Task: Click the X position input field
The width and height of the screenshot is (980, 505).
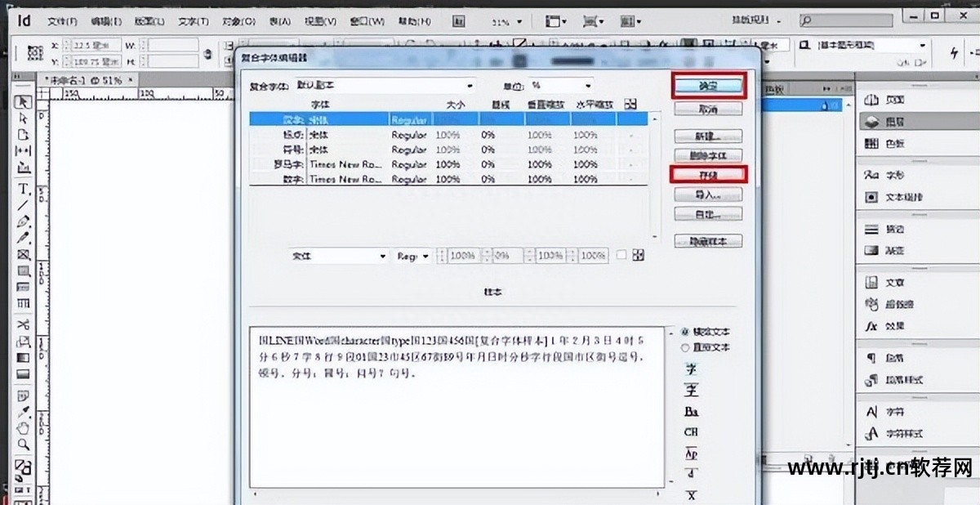Action: tap(96, 46)
